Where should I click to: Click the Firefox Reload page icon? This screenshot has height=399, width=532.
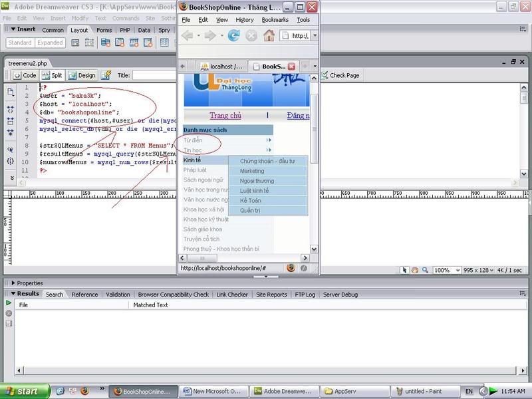click(x=233, y=35)
